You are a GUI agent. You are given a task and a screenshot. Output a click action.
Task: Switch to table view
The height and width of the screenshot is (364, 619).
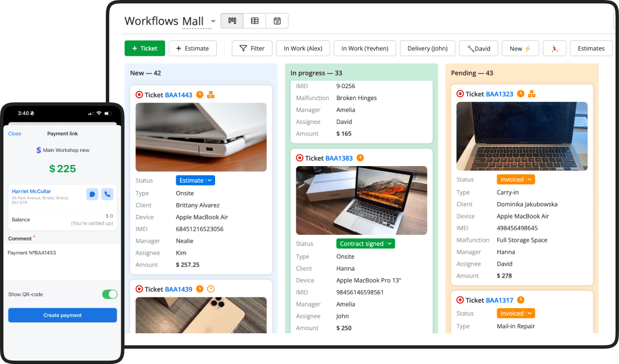tap(254, 21)
